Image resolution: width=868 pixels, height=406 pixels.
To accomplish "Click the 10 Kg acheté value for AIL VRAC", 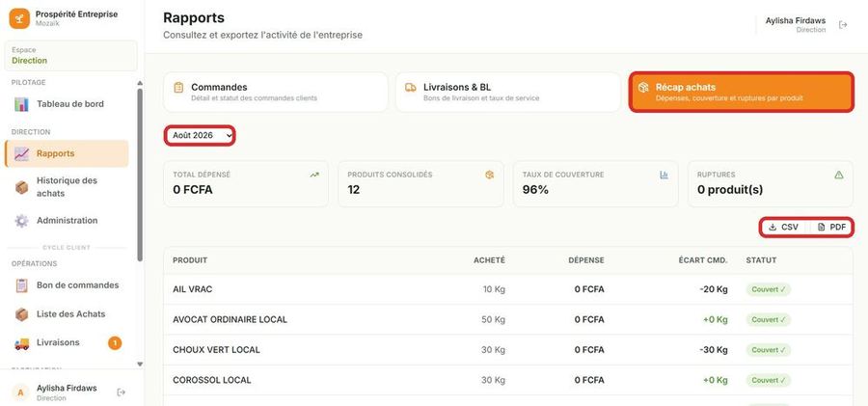I will pos(494,289).
